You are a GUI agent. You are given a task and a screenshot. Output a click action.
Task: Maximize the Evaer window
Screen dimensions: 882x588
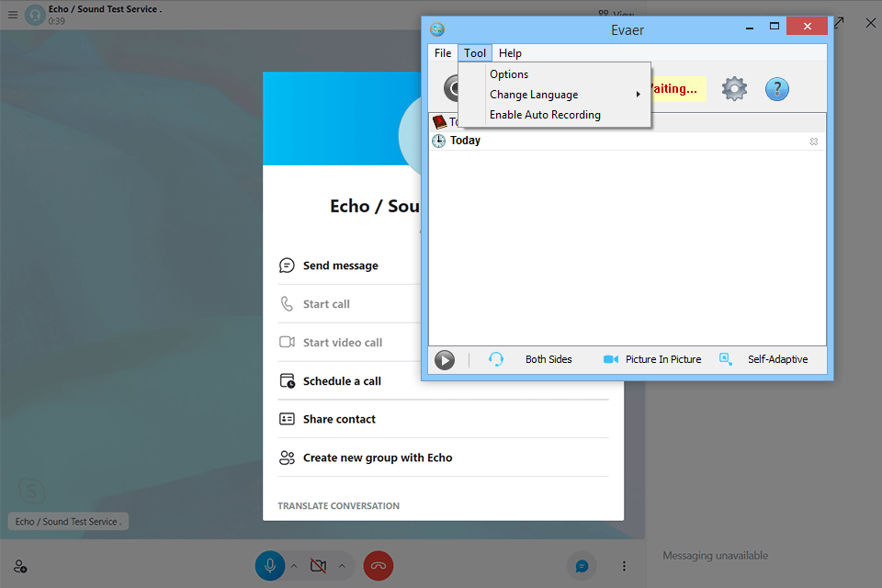point(774,27)
